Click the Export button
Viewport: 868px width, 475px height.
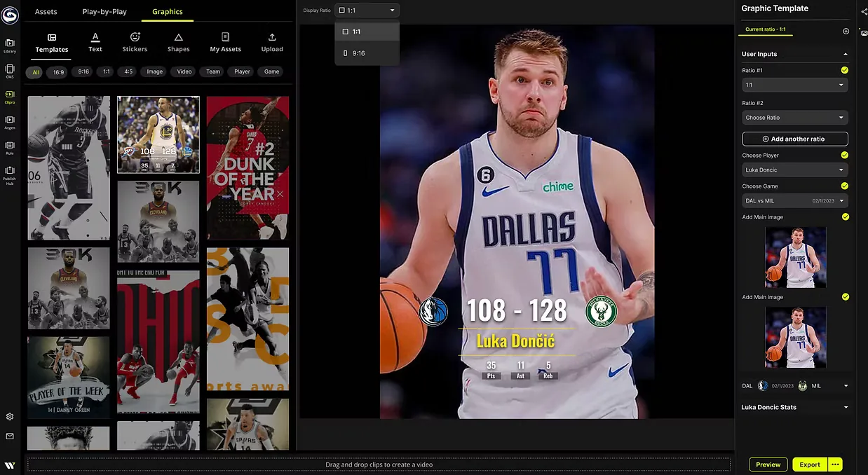(x=810, y=464)
